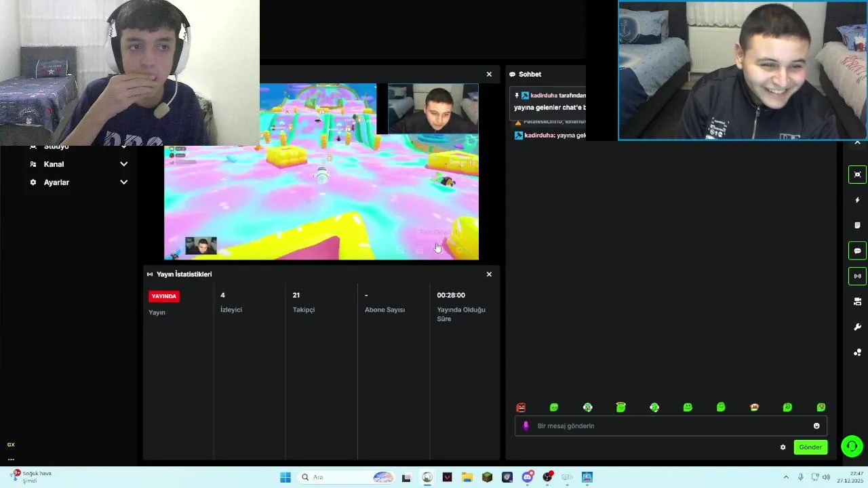Open the Windows Start menu
This screenshot has width=868, height=488.
285,477
